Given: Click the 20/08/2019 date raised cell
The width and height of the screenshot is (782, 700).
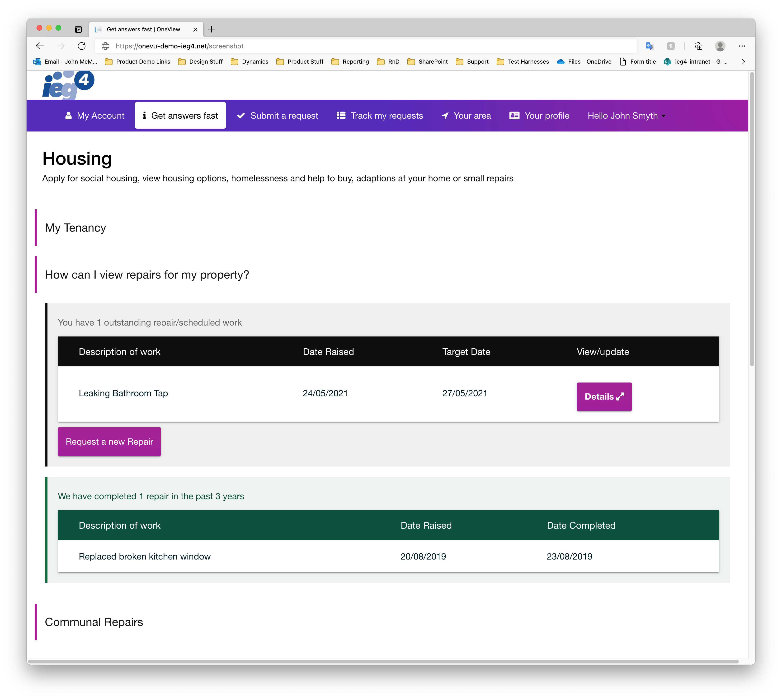Looking at the screenshot, I should (423, 556).
